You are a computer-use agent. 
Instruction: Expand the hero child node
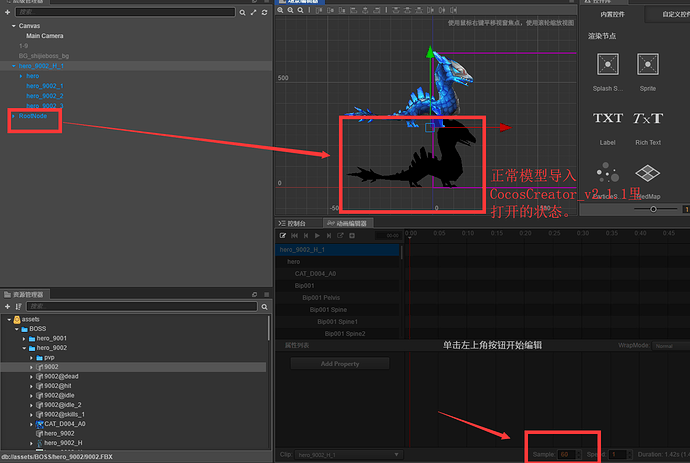coord(21,76)
